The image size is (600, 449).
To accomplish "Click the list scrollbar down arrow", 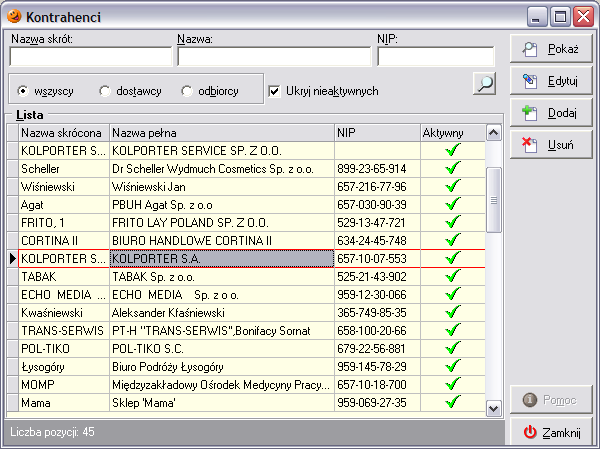I will tap(494, 408).
